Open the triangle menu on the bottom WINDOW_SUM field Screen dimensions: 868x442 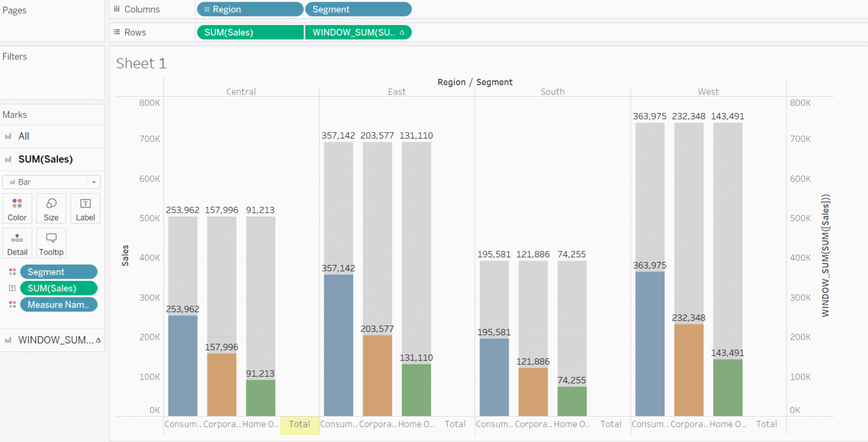click(x=98, y=340)
